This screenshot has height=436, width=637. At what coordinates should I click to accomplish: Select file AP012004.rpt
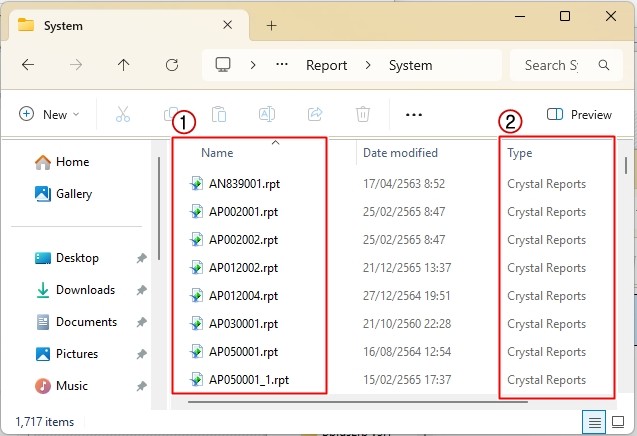[243, 296]
